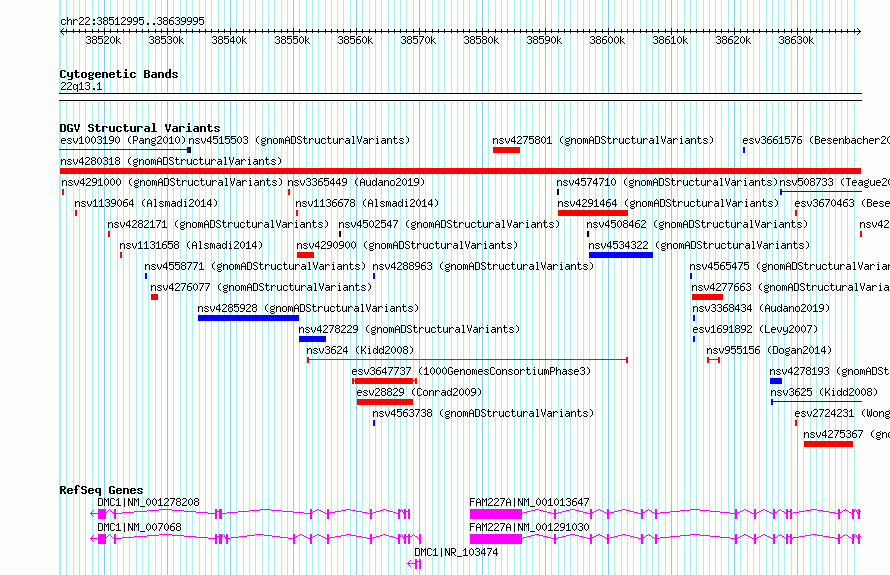This screenshot has height=575, width=890.
Task: Open the esv1691892 (Levy2007) label
Action: tap(755, 329)
